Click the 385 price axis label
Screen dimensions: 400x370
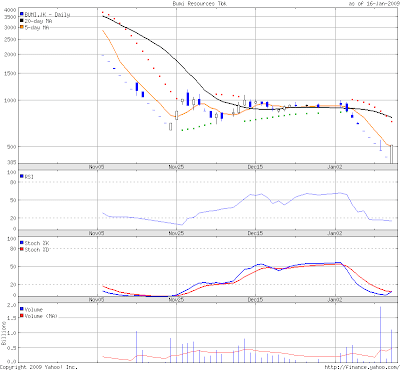(x=11, y=162)
